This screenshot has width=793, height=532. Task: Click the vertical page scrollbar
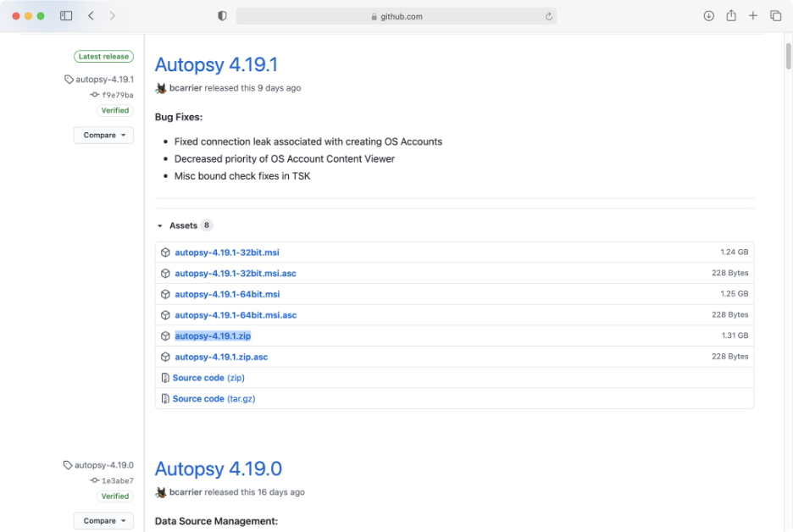point(788,56)
